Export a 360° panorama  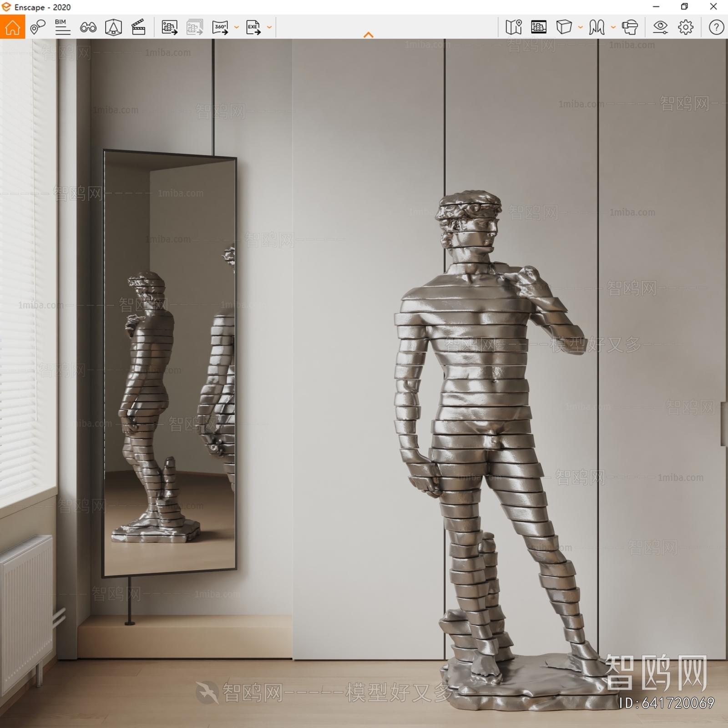click(220, 27)
